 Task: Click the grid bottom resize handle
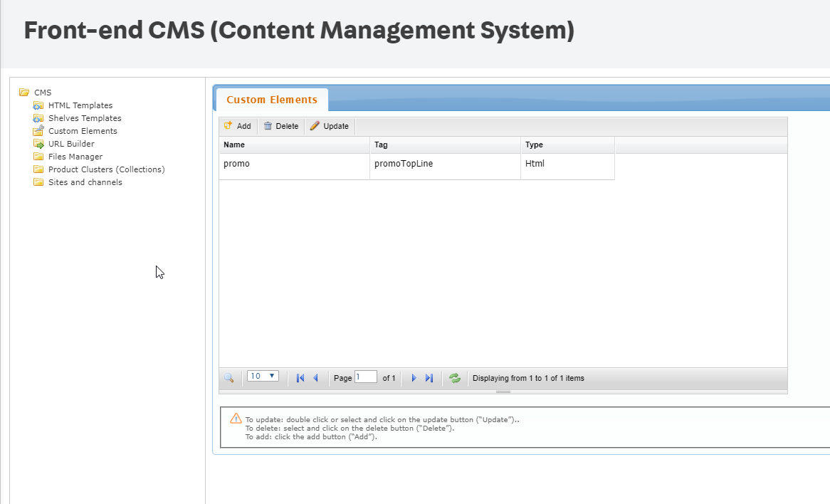[x=503, y=392]
